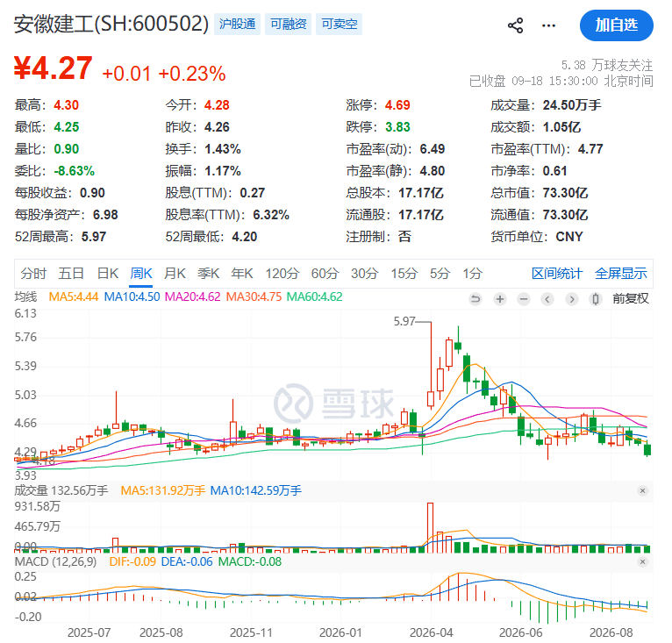This screenshot has height=643, width=672.
Task: Click the 加自选 button
Action: pyautogui.click(x=616, y=25)
